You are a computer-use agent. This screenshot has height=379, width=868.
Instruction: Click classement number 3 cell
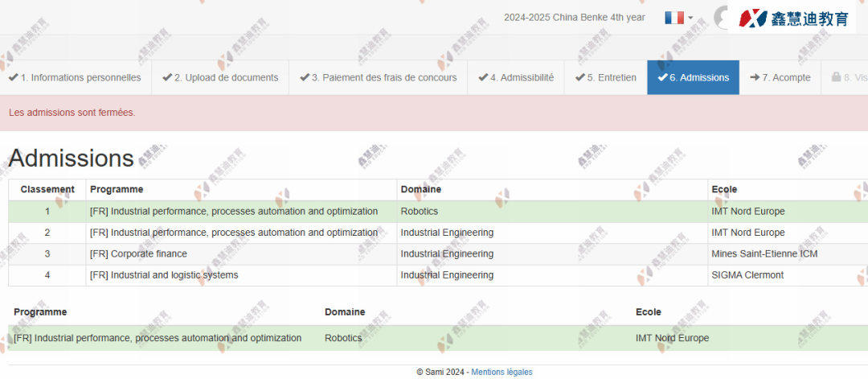pyautogui.click(x=47, y=253)
